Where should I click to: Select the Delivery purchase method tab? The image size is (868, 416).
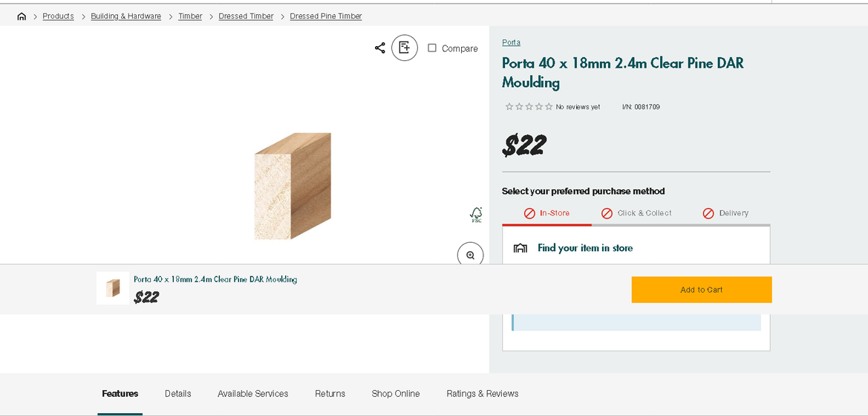tap(725, 213)
